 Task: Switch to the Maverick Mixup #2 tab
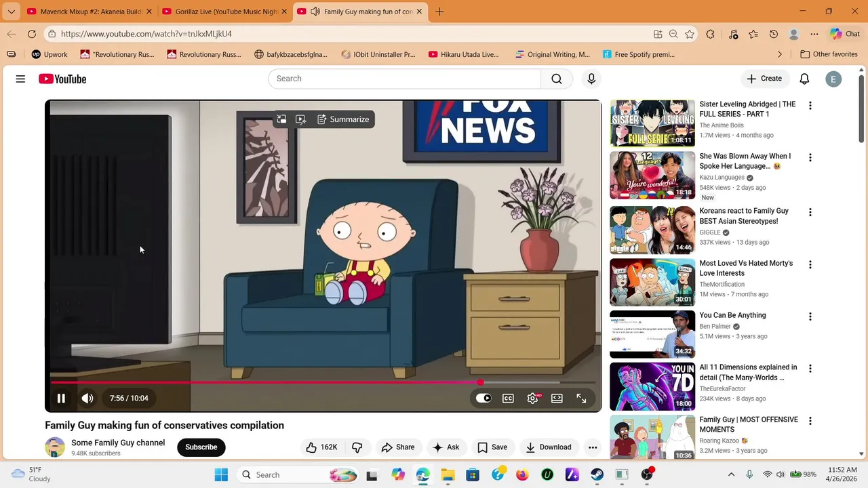tap(90, 12)
